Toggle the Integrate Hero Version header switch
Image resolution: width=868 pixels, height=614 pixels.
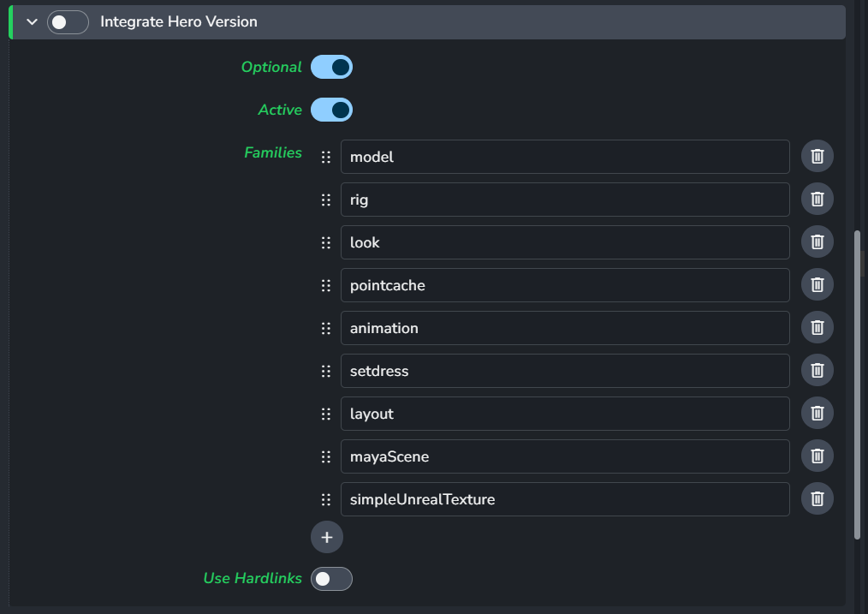coord(68,22)
